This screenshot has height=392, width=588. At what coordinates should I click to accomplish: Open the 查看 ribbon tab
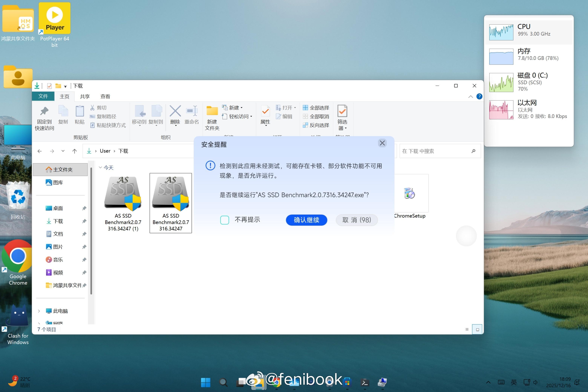105,96
